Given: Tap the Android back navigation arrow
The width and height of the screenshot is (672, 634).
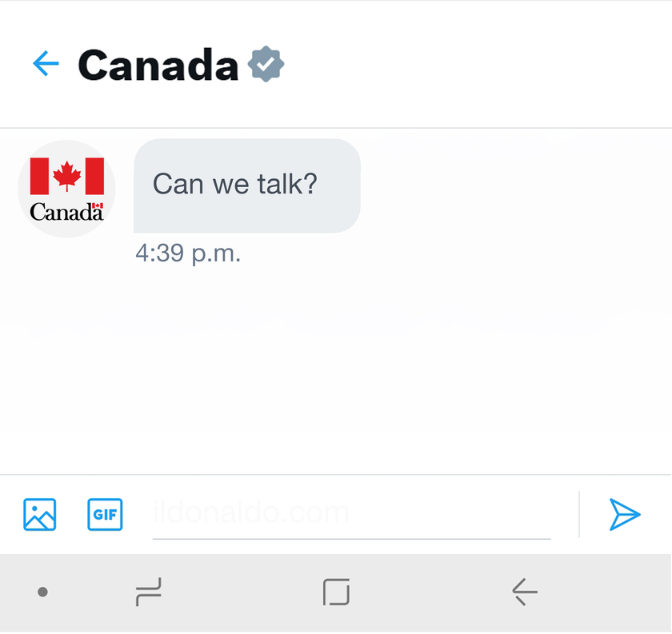Looking at the screenshot, I should click(525, 592).
